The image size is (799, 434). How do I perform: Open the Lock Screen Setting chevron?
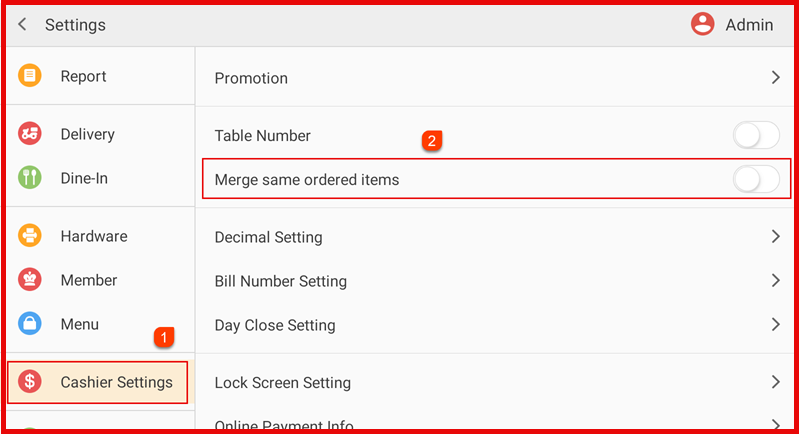775,382
